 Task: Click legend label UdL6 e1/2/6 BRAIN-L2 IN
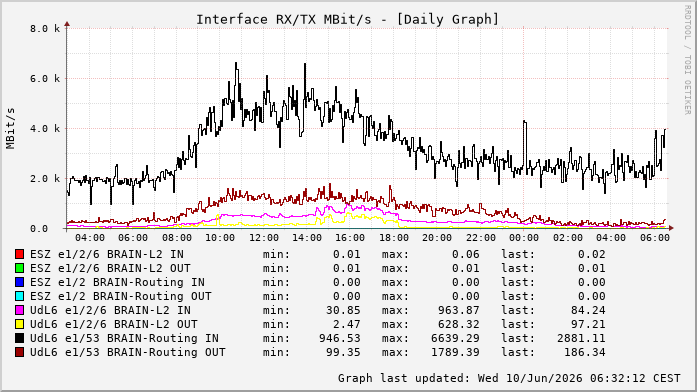pyautogui.click(x=110, y=310)
